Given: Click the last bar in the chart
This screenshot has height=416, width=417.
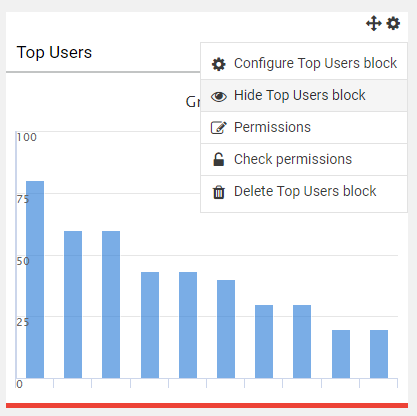Looking at the screenshot, I should (x=379, y=354).
